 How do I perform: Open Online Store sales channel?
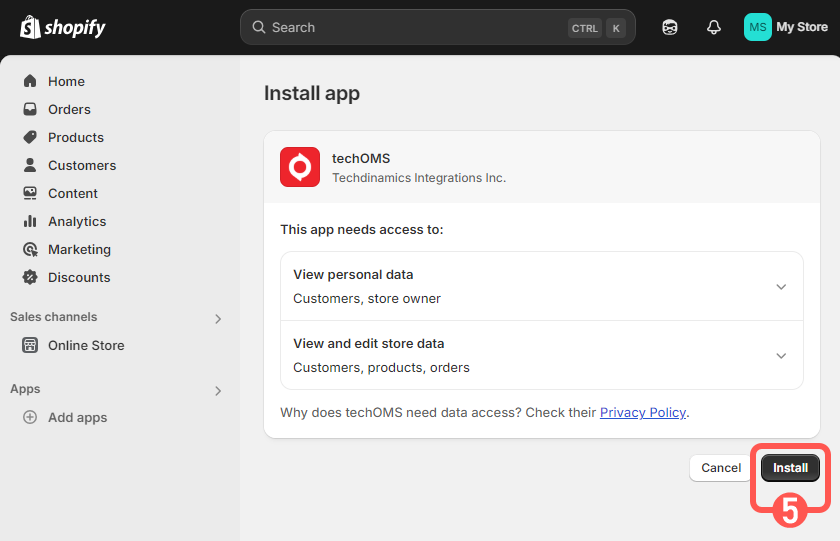(86, 345)
